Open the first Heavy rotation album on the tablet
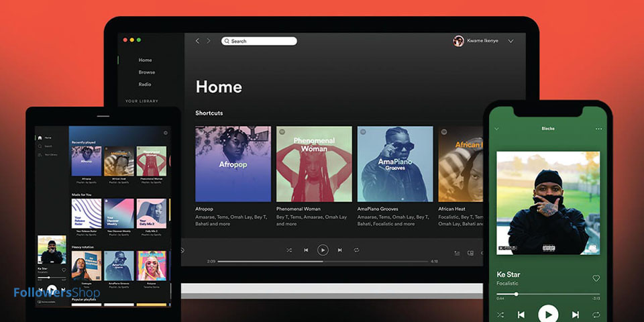This screenshot has width=644, height=322. coord(87,266)
